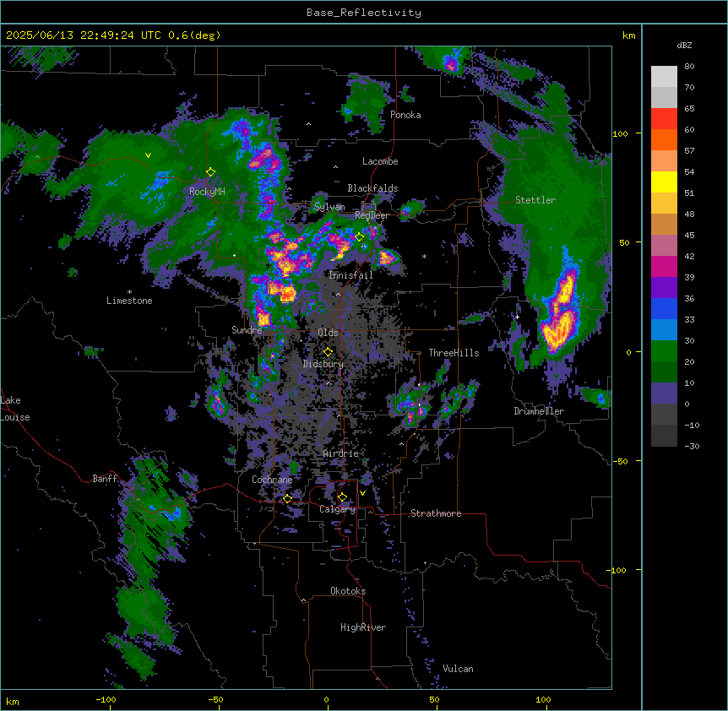The height and width of the screenshot is (711, 728).
Task: Click the ThreeHills label
Action: (x=454, y=353)
